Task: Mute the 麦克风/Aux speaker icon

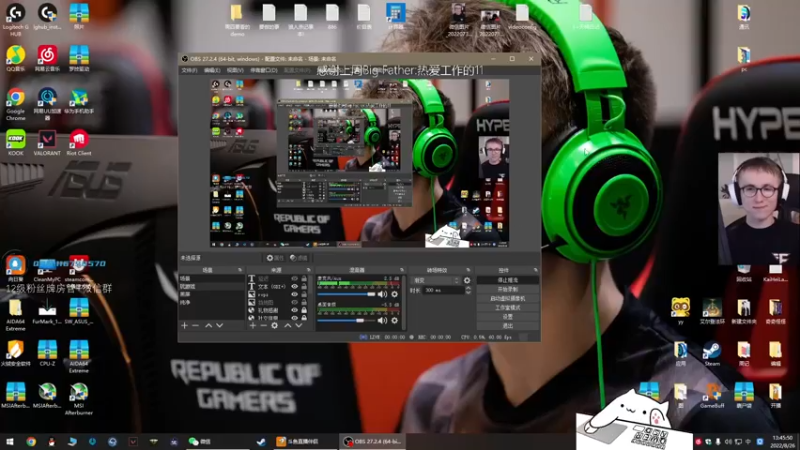Action: click(382, 294)
